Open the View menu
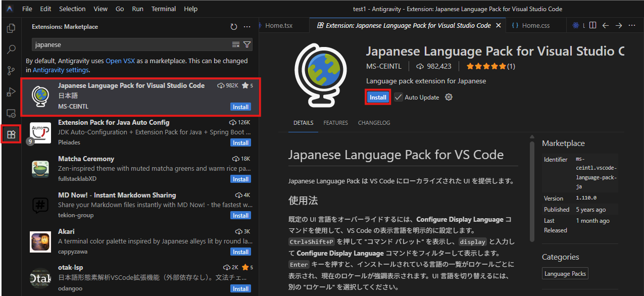Viewport: 644px width, 296px height. tap(101, 9)
